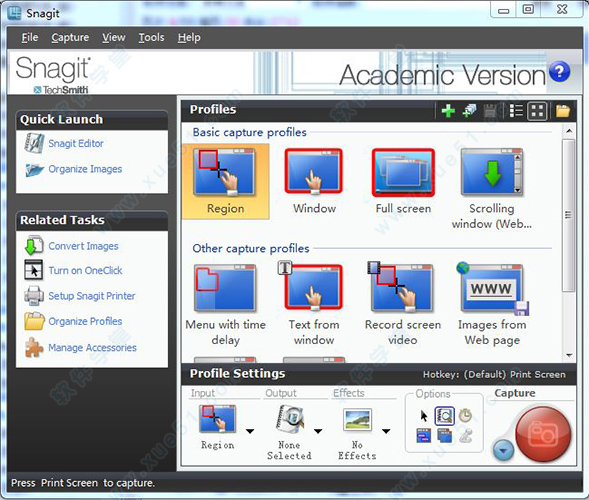
Task: Click the Snagit title bar app icon
Action: pos(14,13)
